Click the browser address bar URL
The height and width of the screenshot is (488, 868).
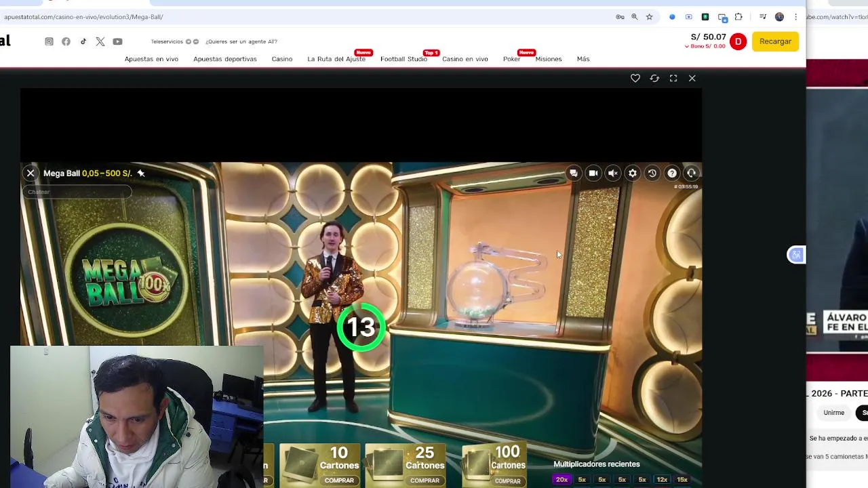[x=83, y=17]
